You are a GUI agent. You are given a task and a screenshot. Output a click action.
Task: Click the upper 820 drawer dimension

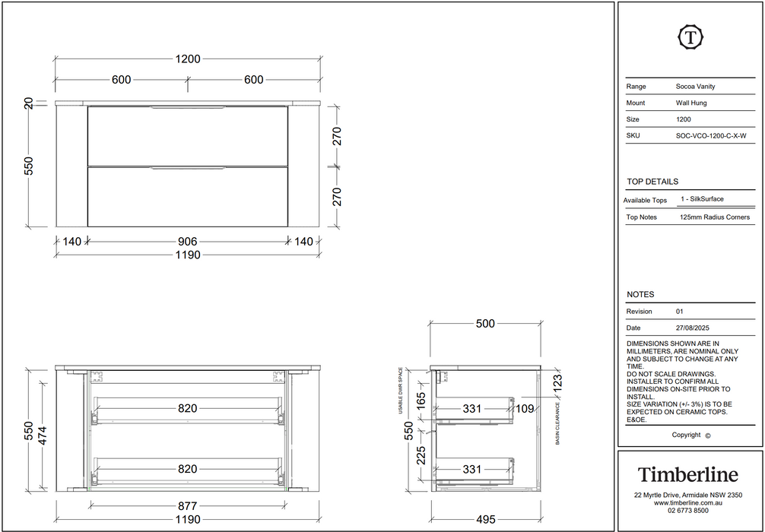tap(188, 408)
